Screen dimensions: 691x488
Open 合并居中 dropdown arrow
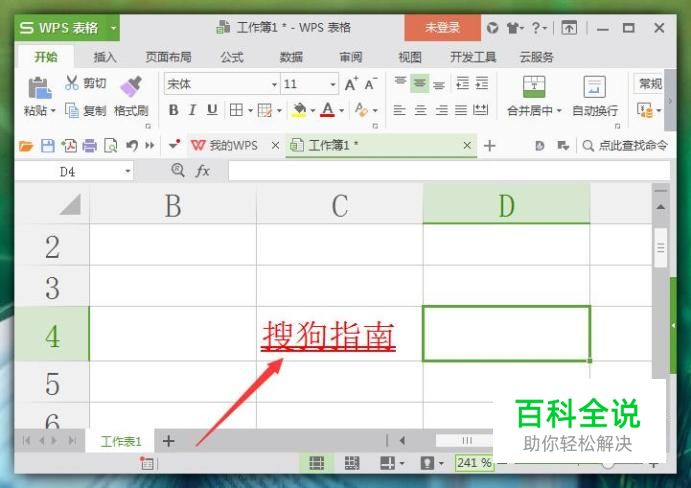pos(559,110)
